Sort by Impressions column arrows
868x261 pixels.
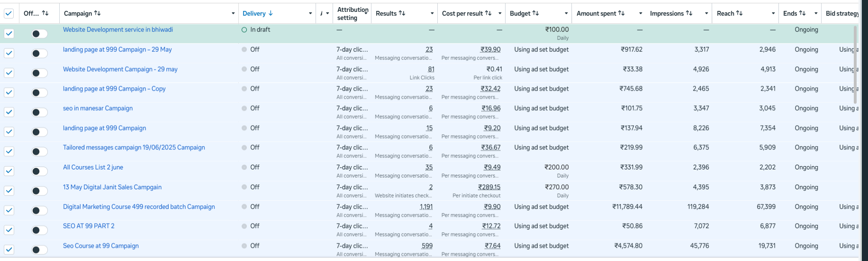coord(689,13)
